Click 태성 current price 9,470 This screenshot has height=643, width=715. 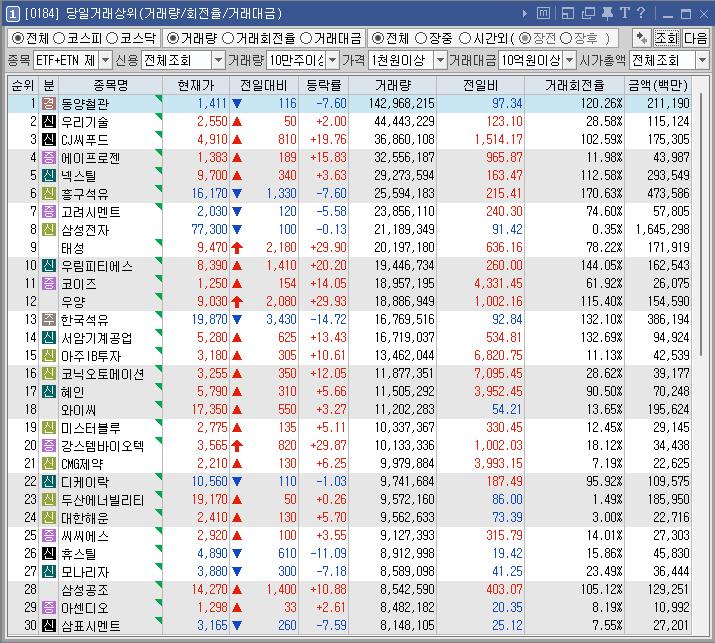click(212, 248)
